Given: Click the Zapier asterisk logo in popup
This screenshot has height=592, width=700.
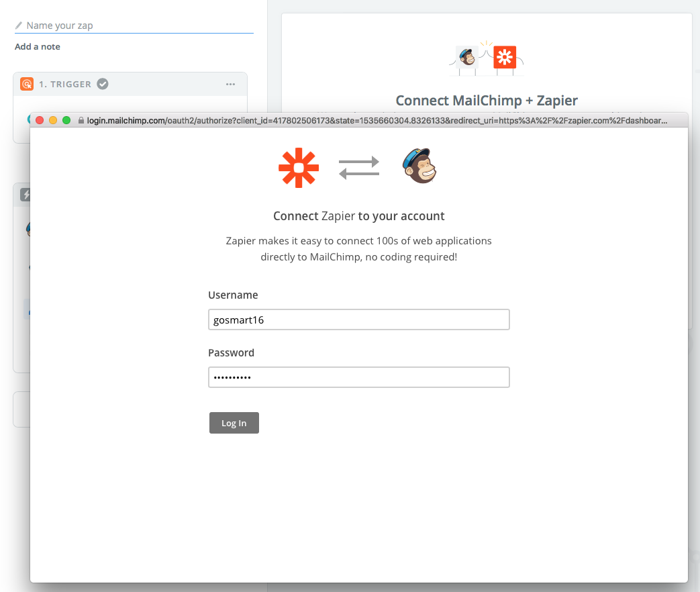Looking at the screenshot, I should 299,167.
